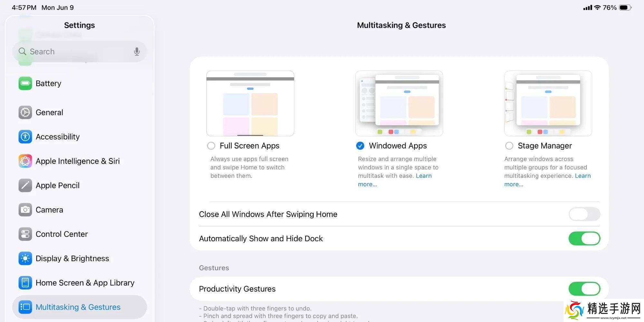Tap the green Battery icon
644x322 pixels.
tap(25, 83)
